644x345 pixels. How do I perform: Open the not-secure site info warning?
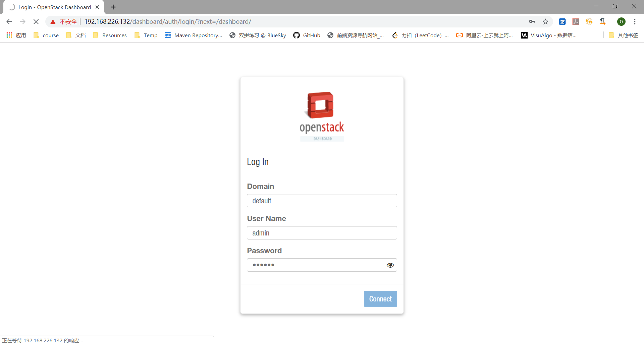coord(64,22)
